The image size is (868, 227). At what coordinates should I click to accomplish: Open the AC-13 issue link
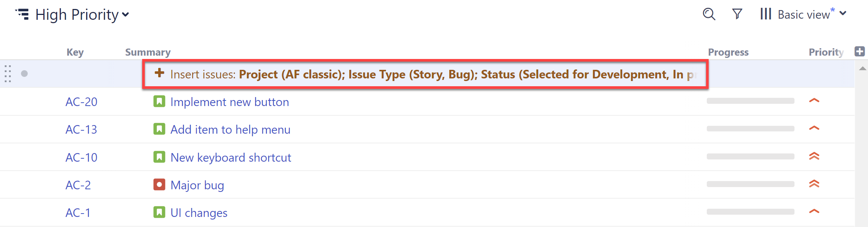[81, 130]
